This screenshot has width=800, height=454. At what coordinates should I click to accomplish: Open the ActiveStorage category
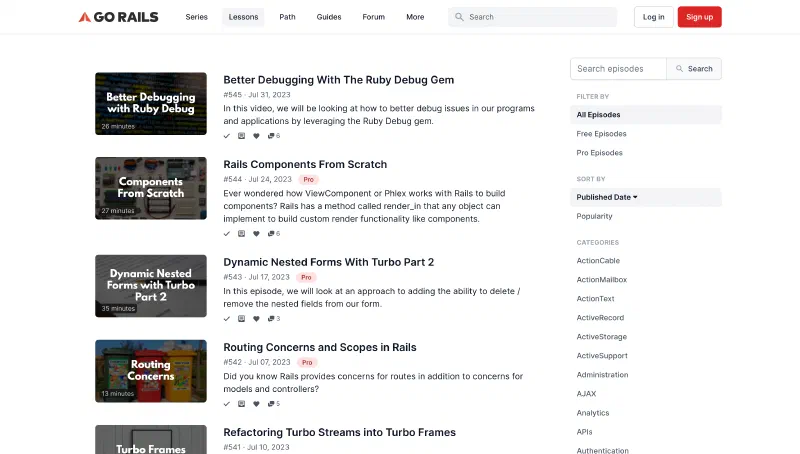coord(602,337)
